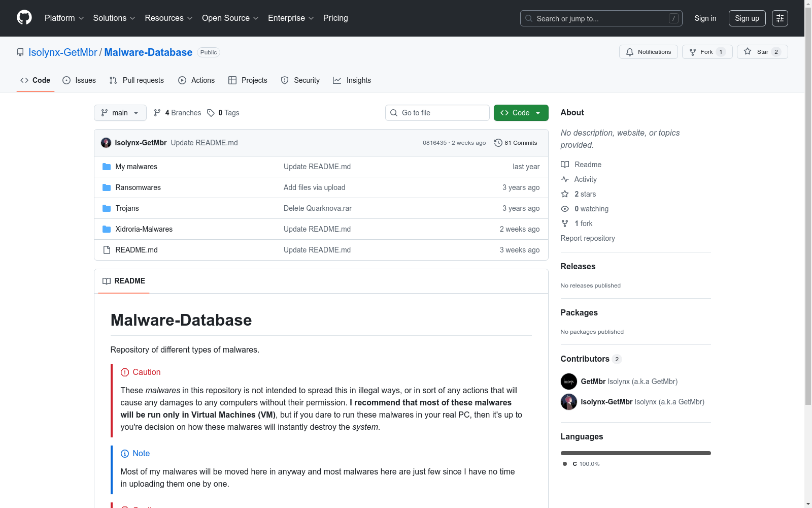
Task: Click the Note info icon
Action: pyautogui.click(x=125, y=454)
